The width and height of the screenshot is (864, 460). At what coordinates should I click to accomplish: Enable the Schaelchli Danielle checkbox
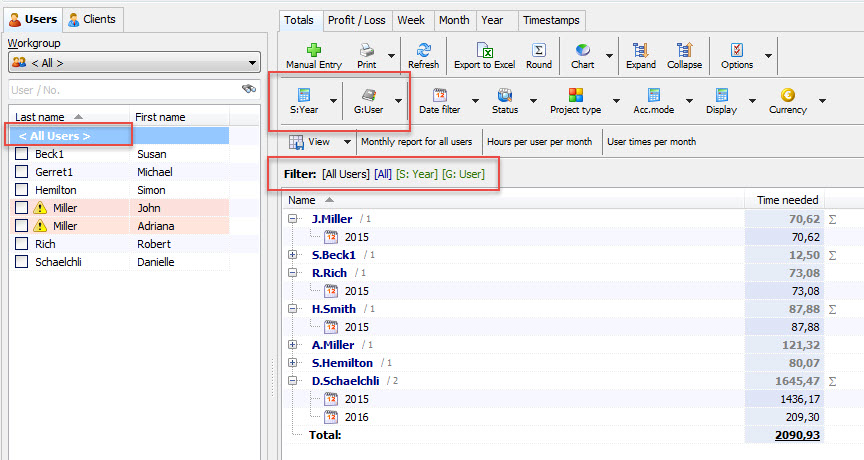22,262
